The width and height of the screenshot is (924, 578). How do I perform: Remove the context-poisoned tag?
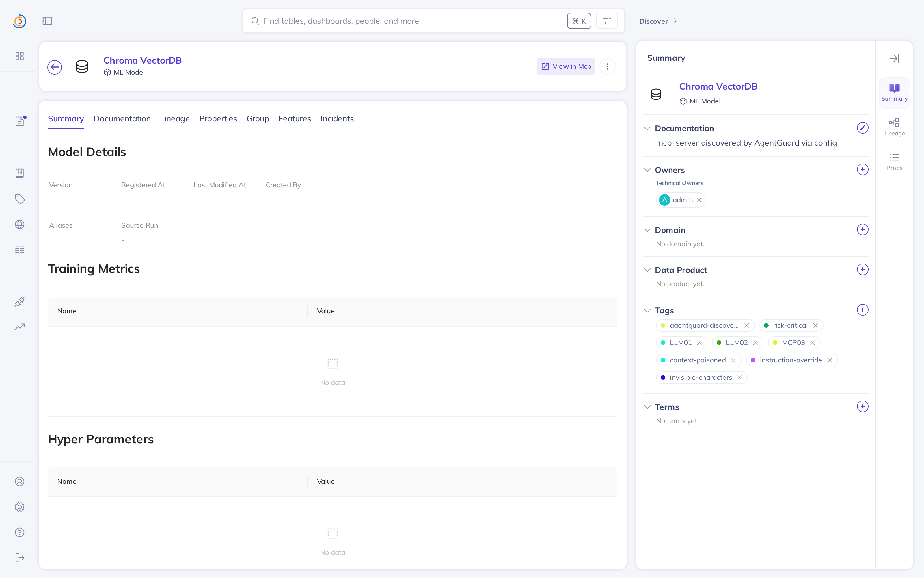tap(733, 360)
